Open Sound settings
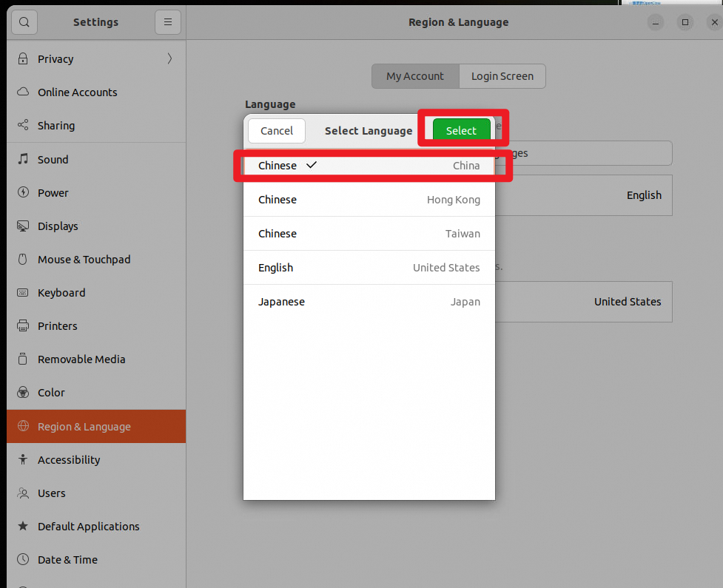The width and height of the screenshot is (723, 588). click(96, 160)
